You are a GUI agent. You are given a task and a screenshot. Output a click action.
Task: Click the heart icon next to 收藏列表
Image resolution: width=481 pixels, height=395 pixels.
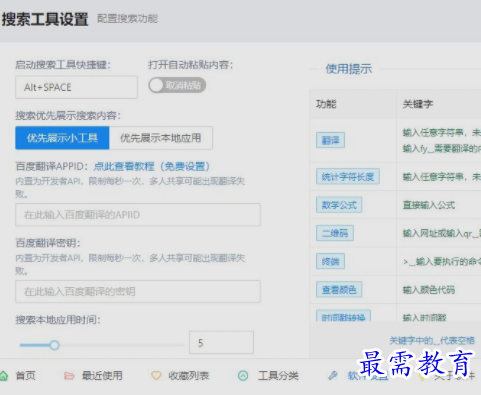tap(156, 376)
